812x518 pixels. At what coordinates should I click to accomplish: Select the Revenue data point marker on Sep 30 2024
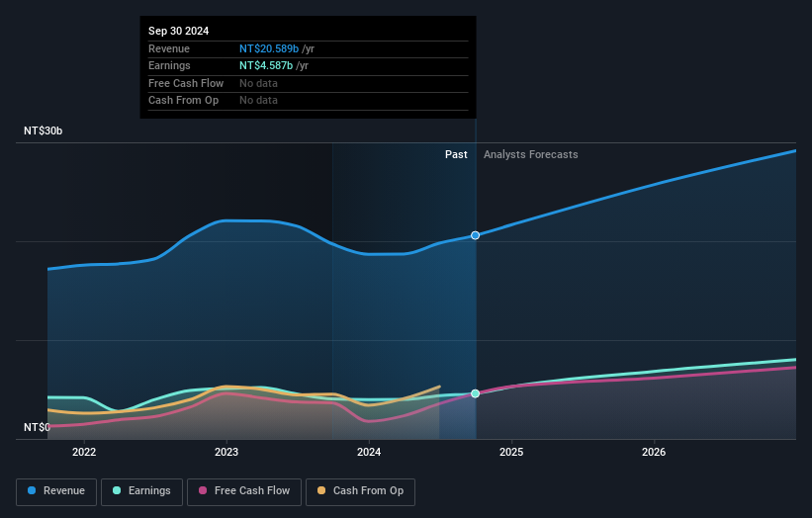point(475,235)
